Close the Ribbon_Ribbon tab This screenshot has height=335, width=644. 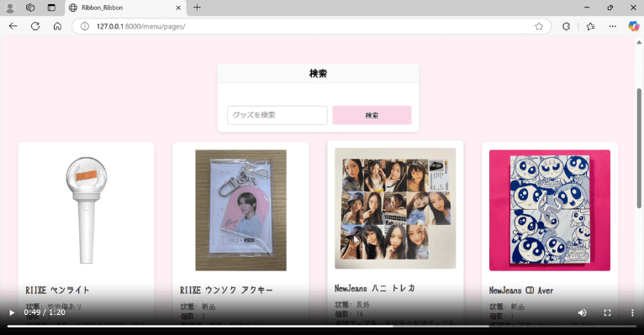pyautogui.click(x=178, y=8)
